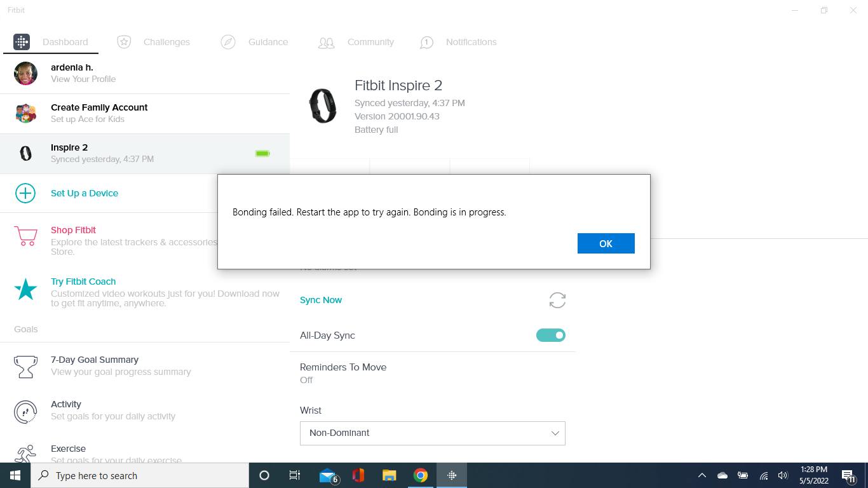Click the Sync Now refresh icon
Screen dimensions: 868x488
point(557,300)
